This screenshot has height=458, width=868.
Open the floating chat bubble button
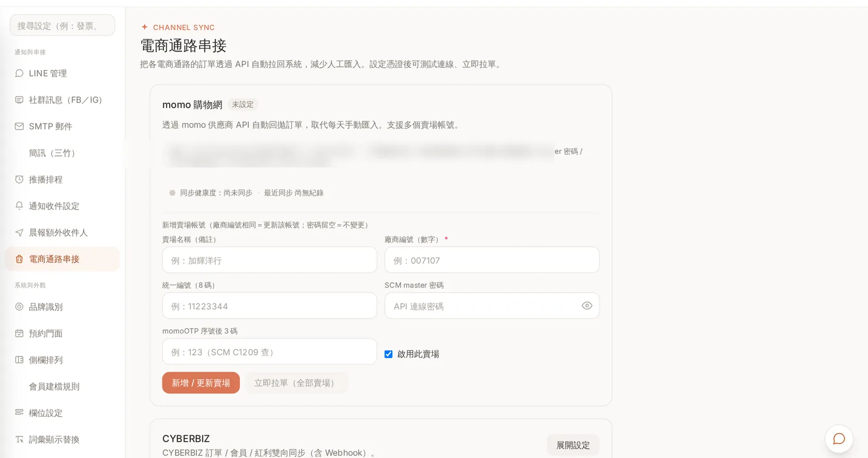(x=839, y=438)
